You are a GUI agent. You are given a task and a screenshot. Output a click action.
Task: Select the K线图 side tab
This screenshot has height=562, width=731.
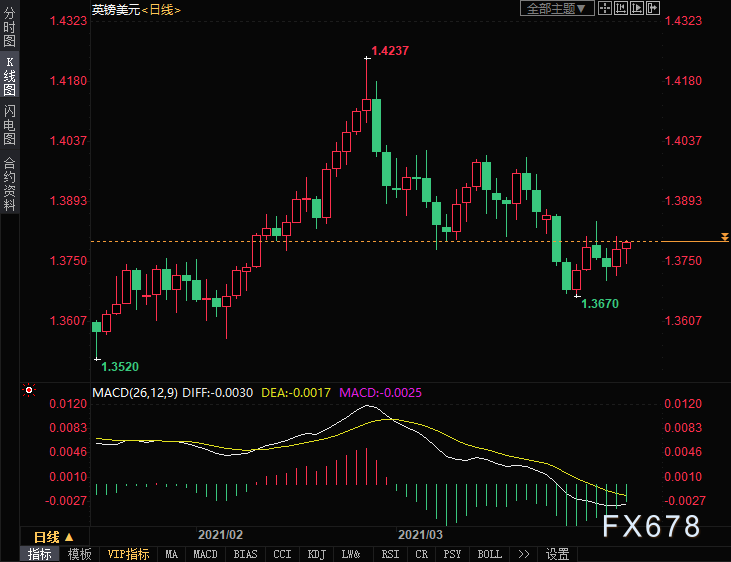[9, 76]
